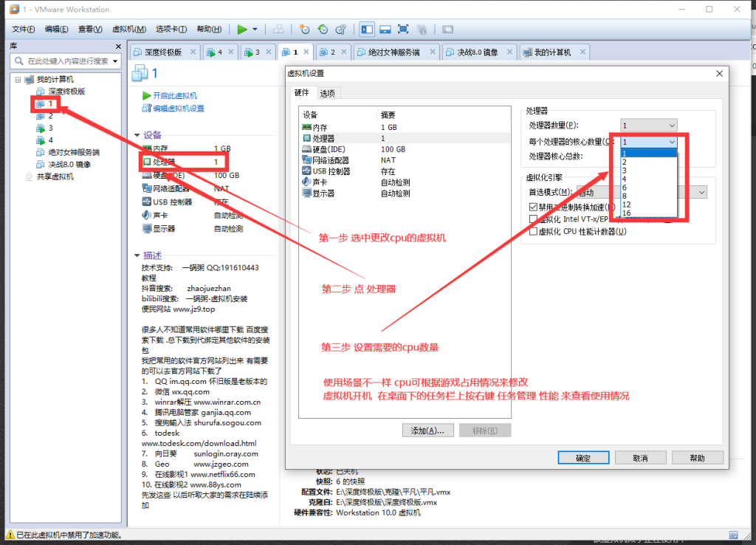The height and width of the screenshot is (545, 756).
Task: Uncheck the 禁用二进制转换加速 checkbox
Action: click(533, 207)
